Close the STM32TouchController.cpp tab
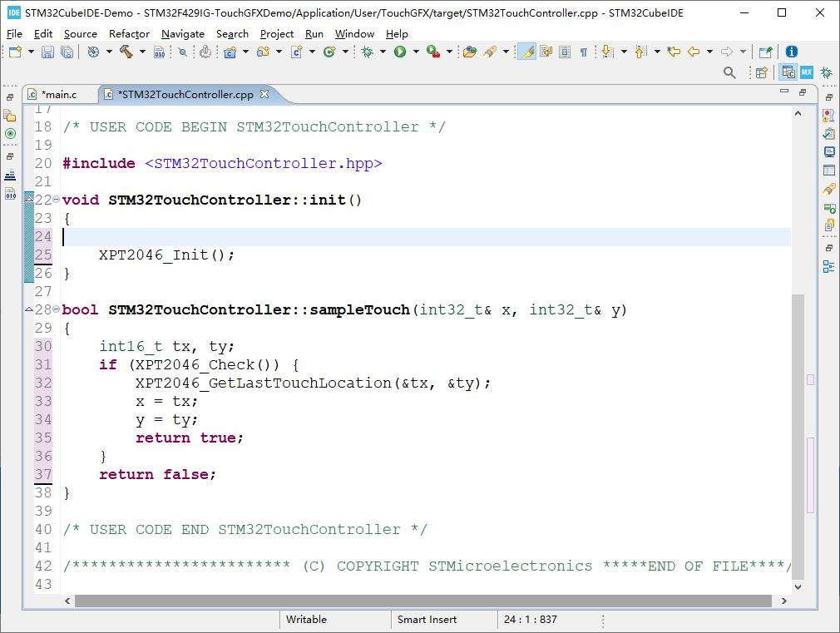This screenshot has height=633, width=840. 264,94
